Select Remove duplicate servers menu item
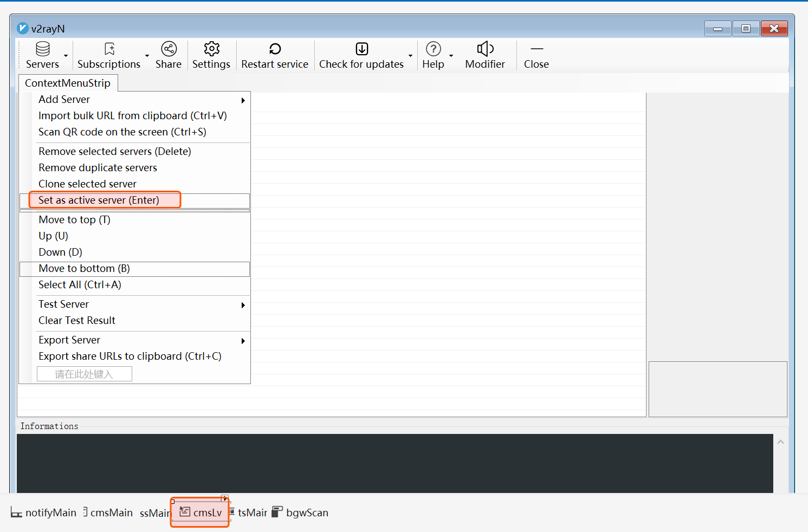Viewport: 808px width, 532px height. coord(98,168)
